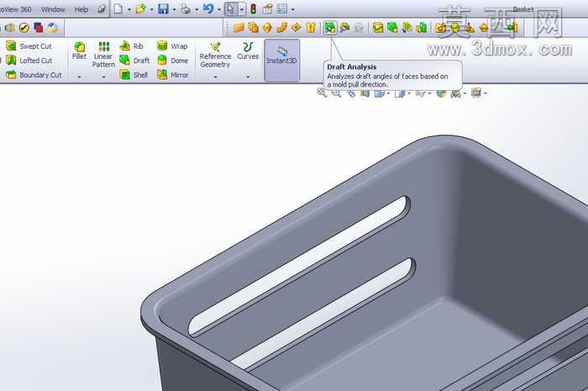Click the Ruled Surface icon
Viewport: 588px width, 391px height.
[x=281, y=28]
